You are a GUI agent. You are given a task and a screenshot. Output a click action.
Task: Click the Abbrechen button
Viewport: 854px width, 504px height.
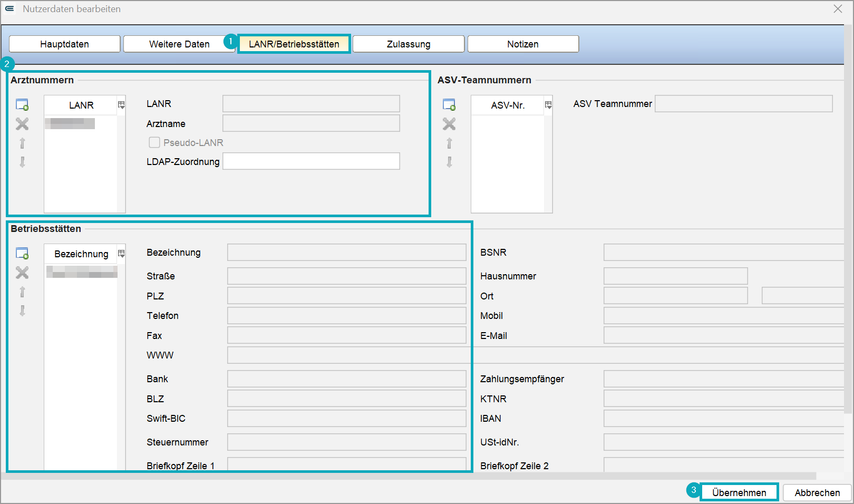click(x=817, y=492)
